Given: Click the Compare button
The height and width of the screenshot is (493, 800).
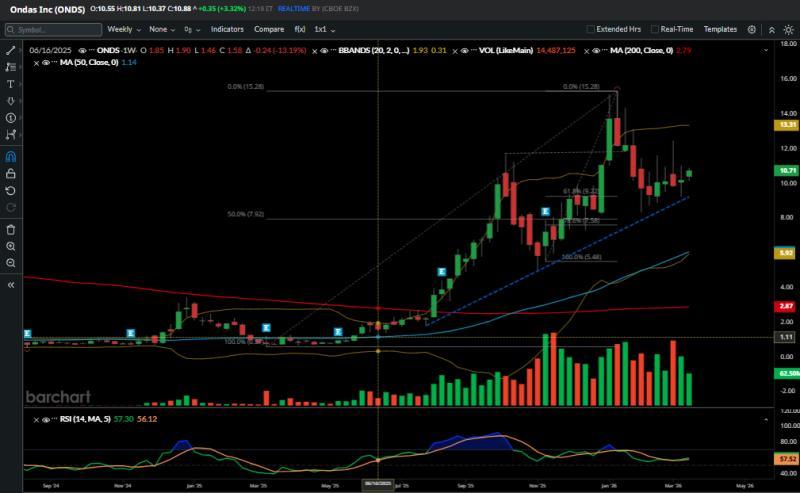Looking at the screenshot, I should (x=268, y=30).
